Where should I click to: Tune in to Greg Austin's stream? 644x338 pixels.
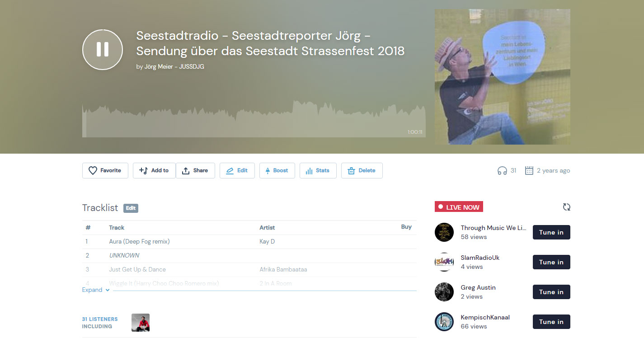(x=551, y=292)
